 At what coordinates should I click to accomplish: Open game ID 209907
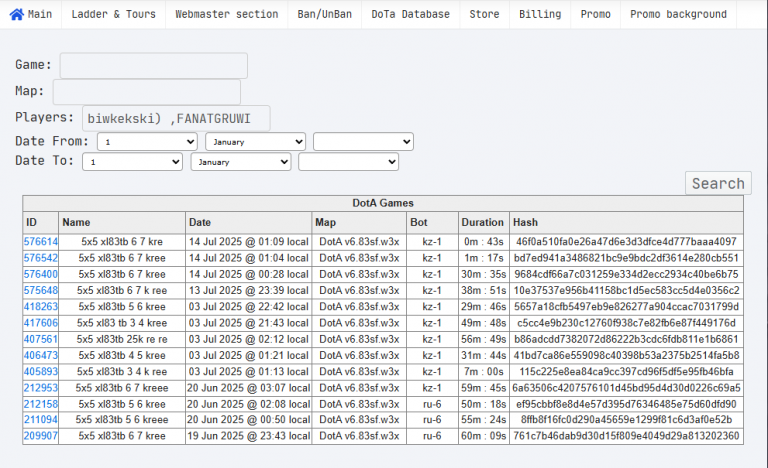pyautogui.click(x=41, y=436)
